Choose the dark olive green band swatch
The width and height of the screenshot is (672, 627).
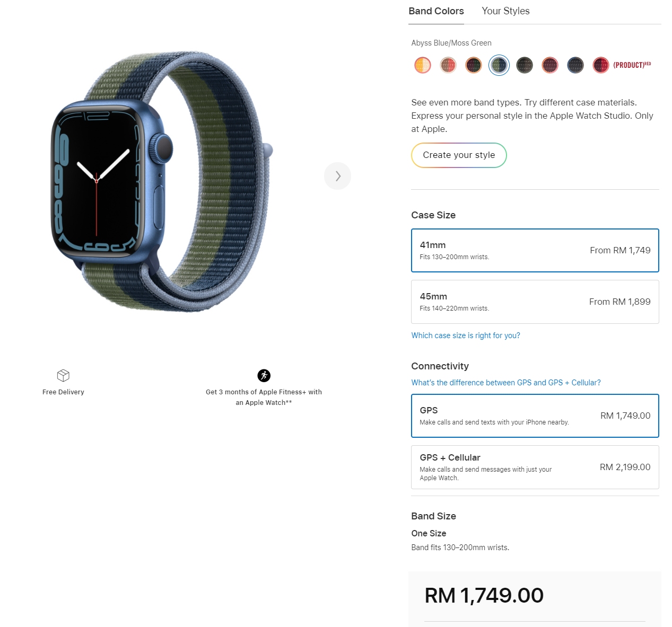[525, 65]
